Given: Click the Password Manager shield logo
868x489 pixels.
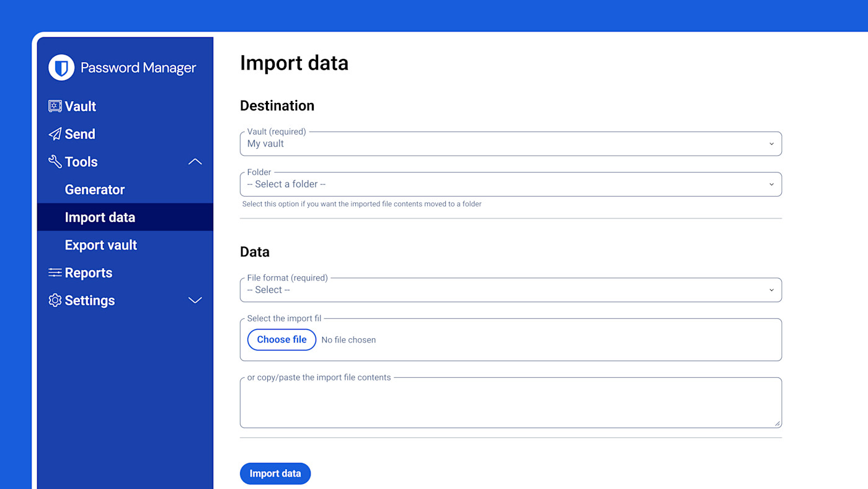Looking at the screenshot, I should 60,67.
